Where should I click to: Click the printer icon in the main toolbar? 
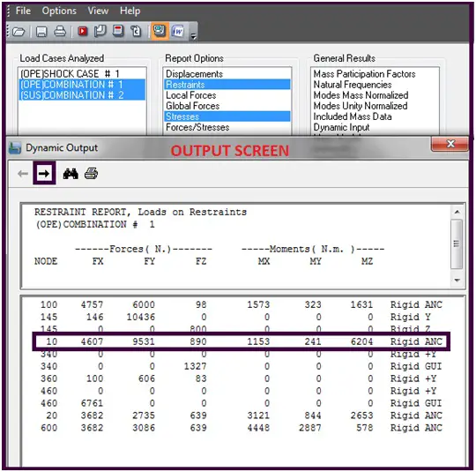60,31
